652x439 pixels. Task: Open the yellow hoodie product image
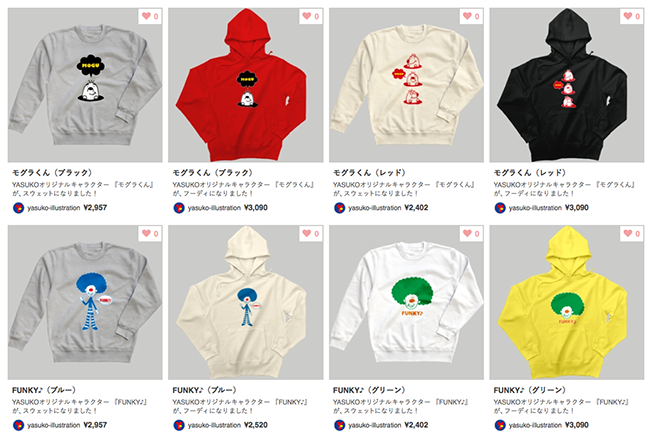[x=567, y=303]
